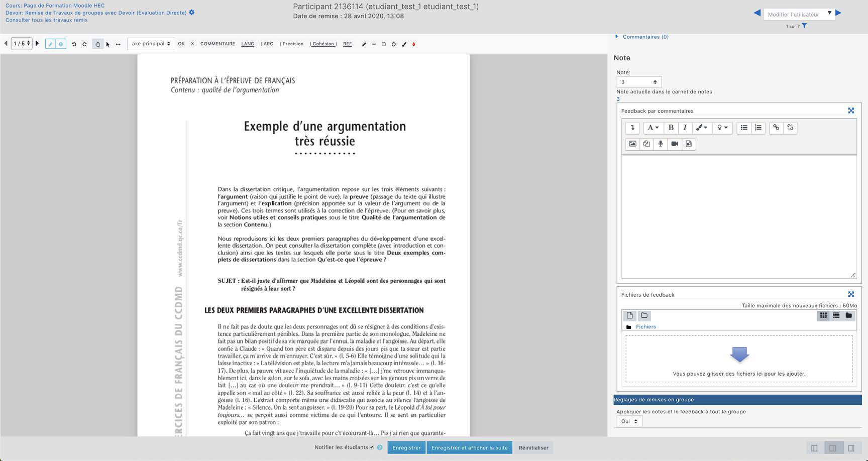Click the record audio microphone icon
The image size is (868, 461).
661,144
